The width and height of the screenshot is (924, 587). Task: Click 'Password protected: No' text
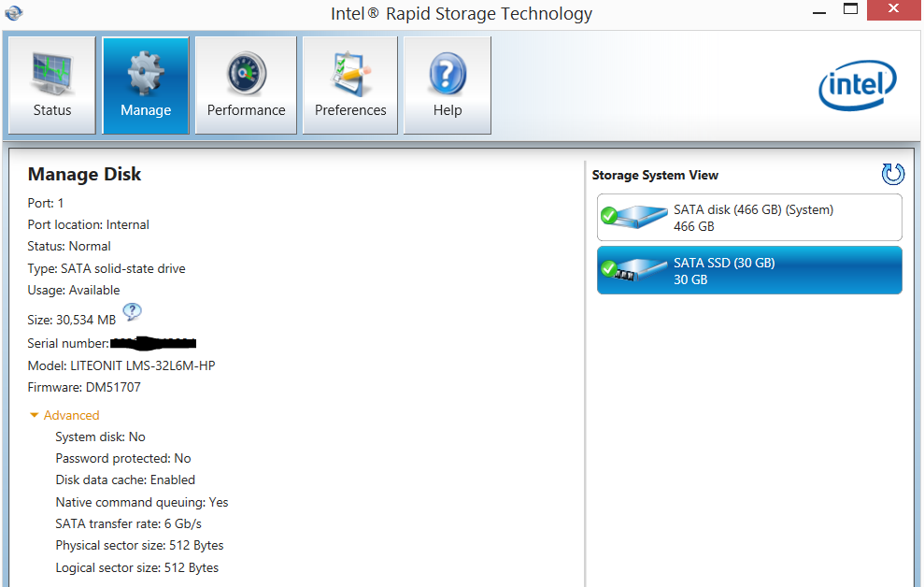click(x=123, y=459)
